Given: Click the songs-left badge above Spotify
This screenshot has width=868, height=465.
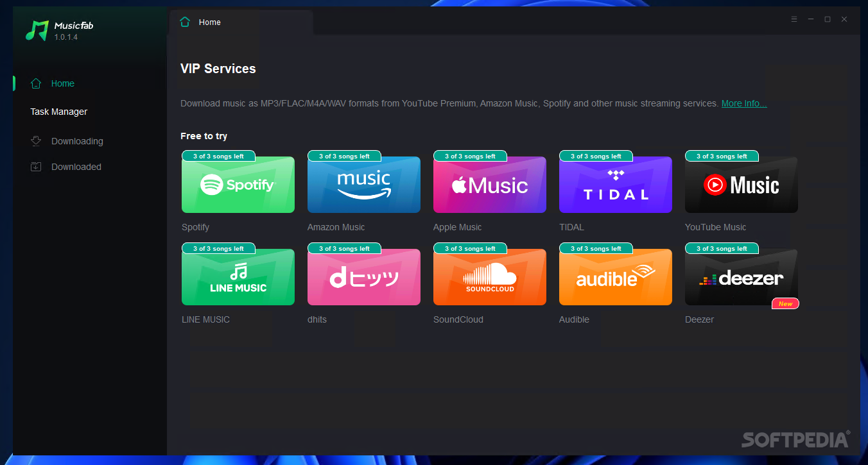Looking at the screenshot, I should (x=218, y=156).
